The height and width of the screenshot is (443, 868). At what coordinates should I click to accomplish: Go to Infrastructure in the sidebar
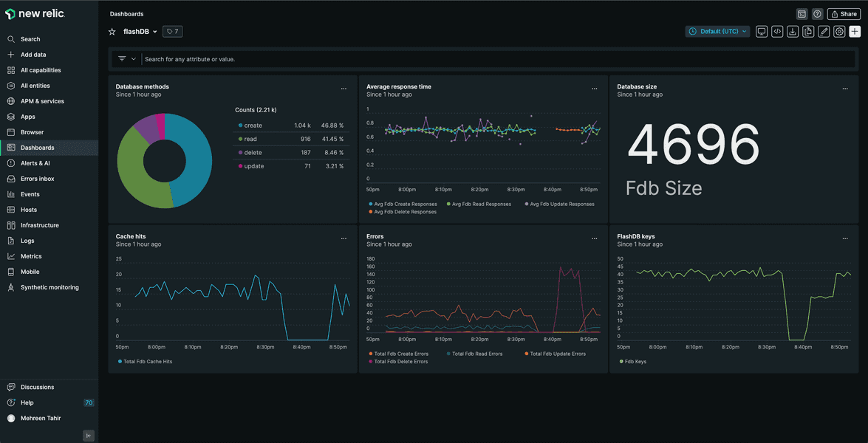click(39, 225)
